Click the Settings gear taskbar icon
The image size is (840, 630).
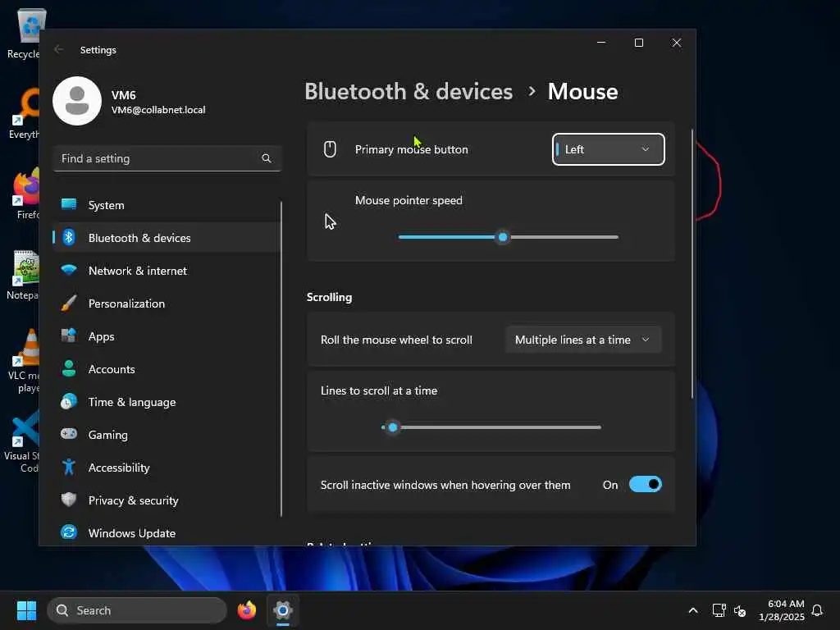point(283,610)
